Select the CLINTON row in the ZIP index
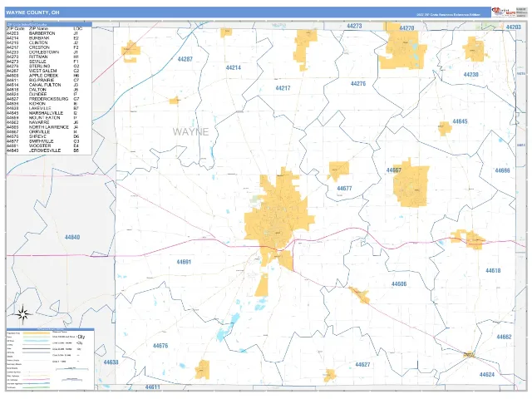 coord(42,43)
